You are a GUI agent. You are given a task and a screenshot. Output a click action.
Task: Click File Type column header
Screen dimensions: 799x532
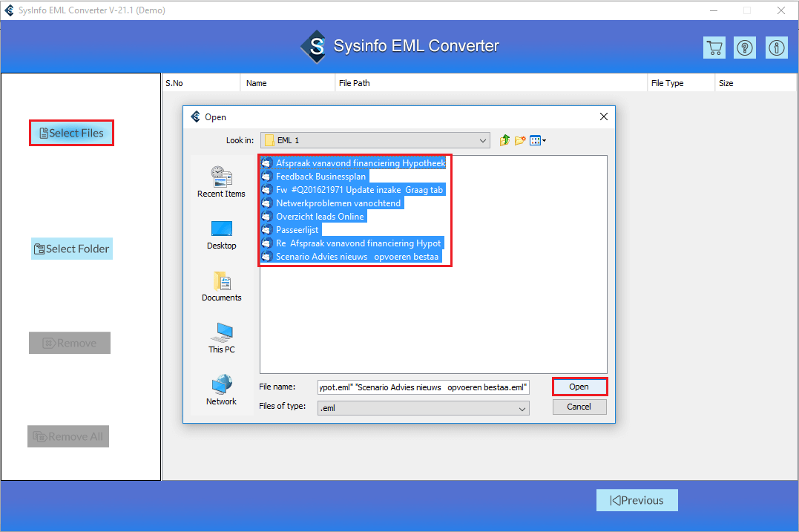[x=681, y=83]
